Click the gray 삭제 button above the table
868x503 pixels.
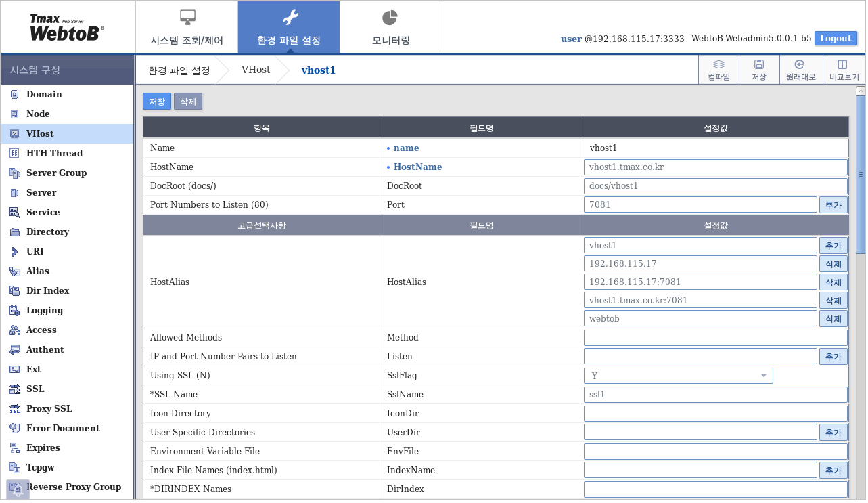tap(188, 102)
